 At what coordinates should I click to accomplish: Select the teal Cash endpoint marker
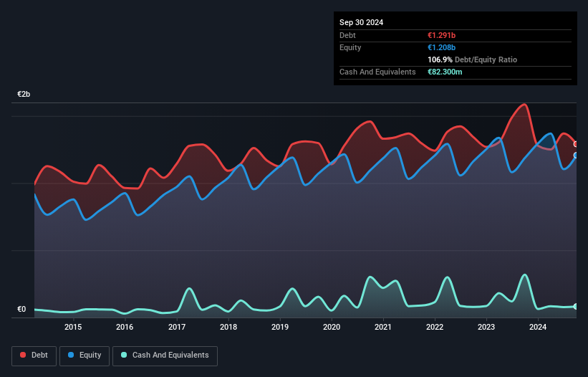click(x=576, y=307)
